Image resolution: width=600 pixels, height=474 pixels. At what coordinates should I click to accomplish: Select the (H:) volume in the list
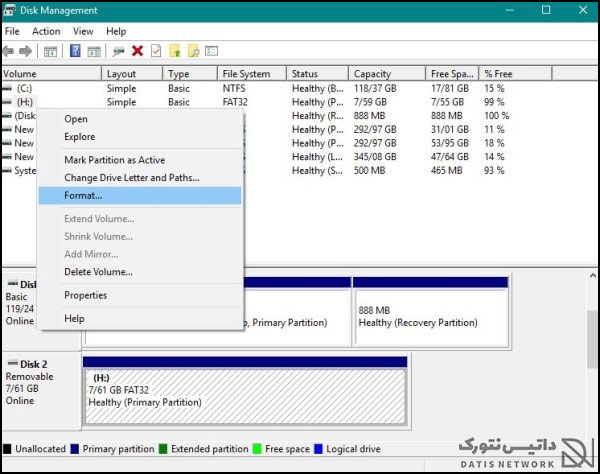(x=24, y=102)
